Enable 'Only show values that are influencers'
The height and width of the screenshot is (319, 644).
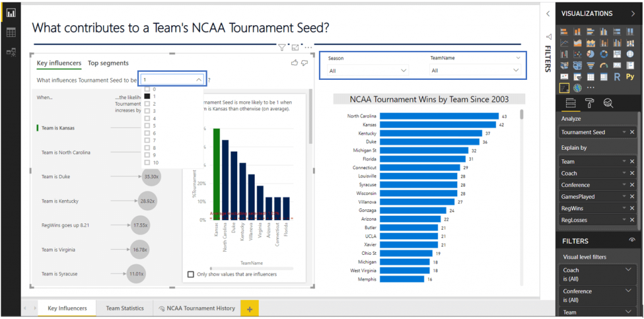coord(191,274)
